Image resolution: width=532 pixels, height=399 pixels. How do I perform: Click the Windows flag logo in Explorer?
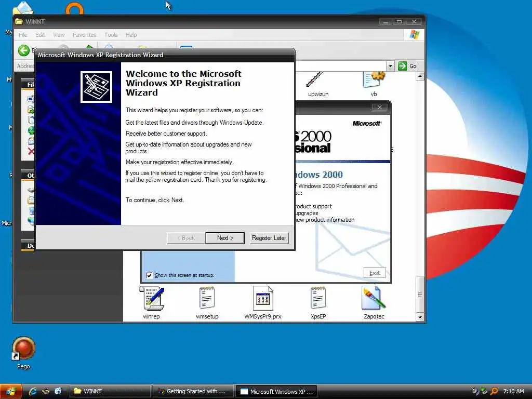point(414,35)
